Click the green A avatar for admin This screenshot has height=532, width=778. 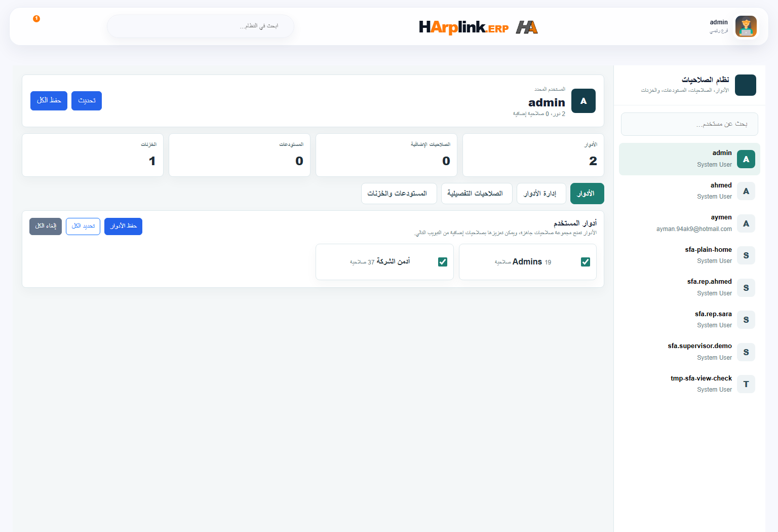click(x=746, y=159)
